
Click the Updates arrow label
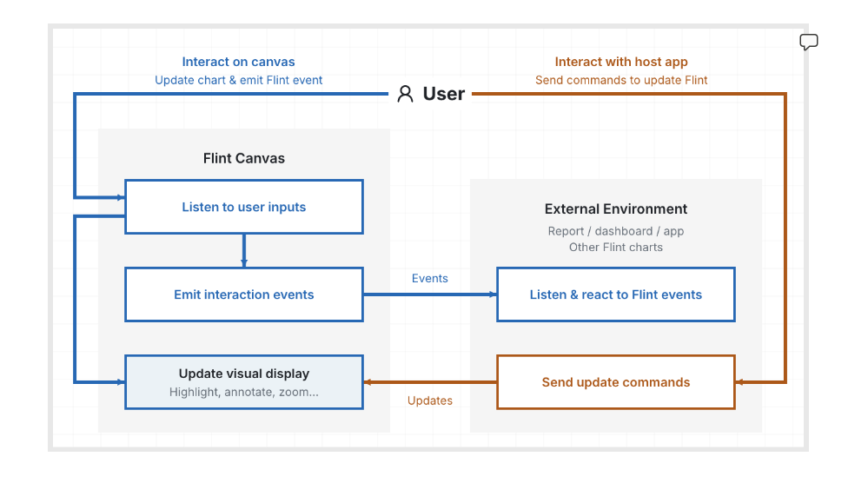pos(429,400)
